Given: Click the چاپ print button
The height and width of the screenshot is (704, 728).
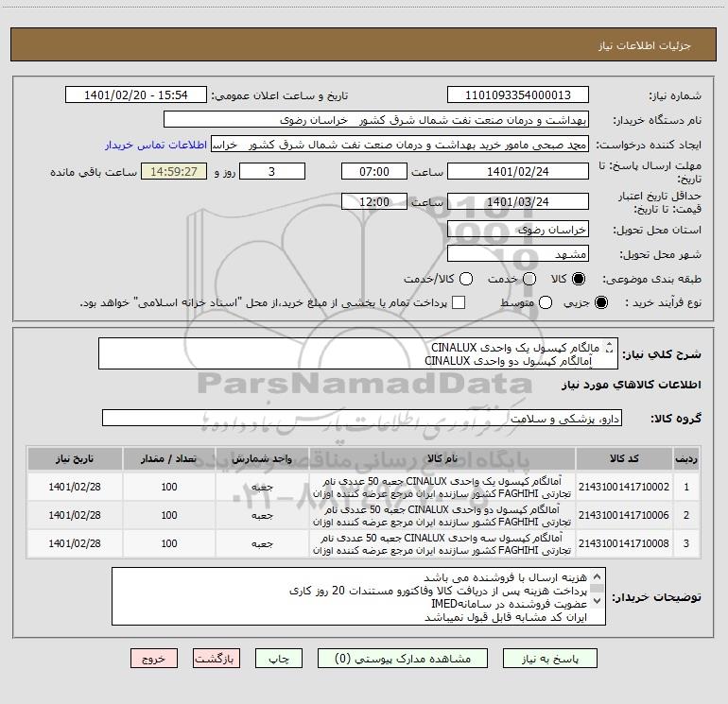Looking at the screenshot, I should coord(279,659).
